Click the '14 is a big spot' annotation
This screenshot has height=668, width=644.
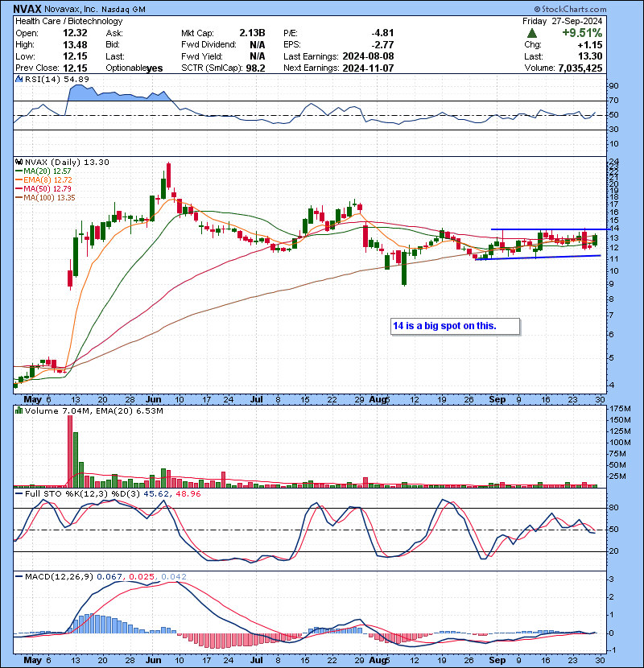[x=455, y=326]
